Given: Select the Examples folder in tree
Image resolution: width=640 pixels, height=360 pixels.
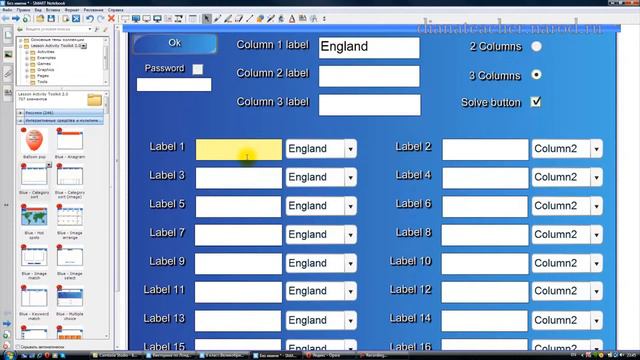Looking at the screenshot, I should pos(46,58).
